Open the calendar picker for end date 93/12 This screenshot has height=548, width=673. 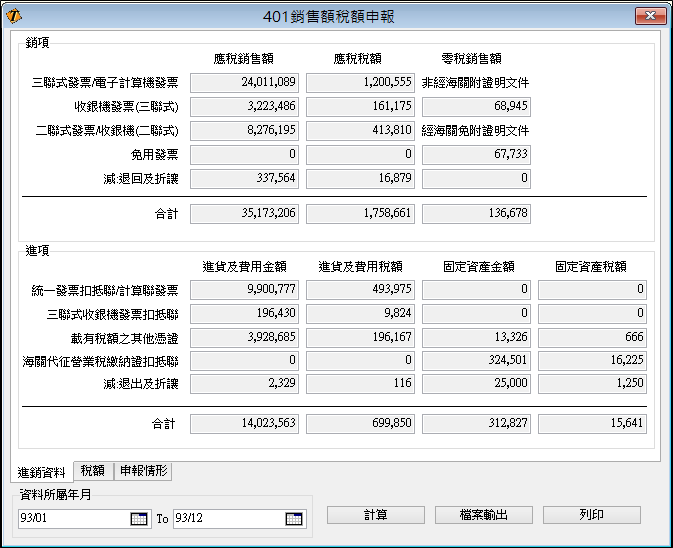point(294,519)
